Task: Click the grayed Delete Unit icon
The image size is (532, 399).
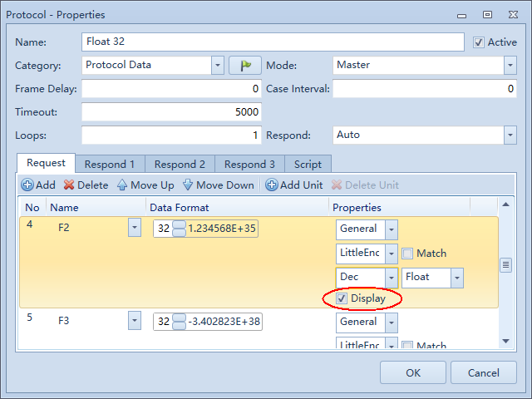Action: (x=337, y=185)
